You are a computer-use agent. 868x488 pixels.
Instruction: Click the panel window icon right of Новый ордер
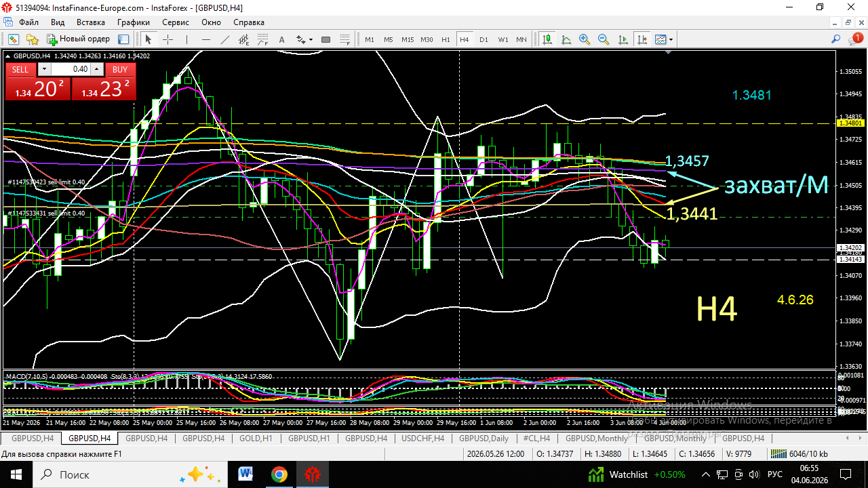pos(123,39)
